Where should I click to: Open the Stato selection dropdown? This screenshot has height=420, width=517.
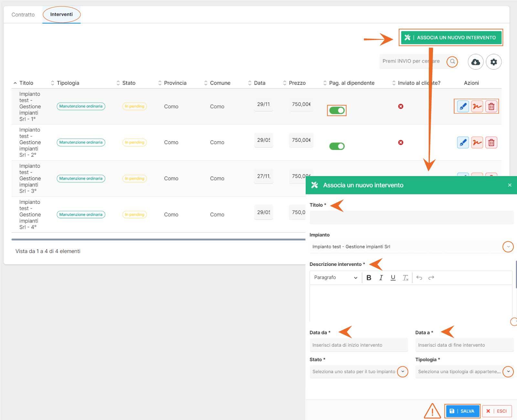(x=403, y=372)
